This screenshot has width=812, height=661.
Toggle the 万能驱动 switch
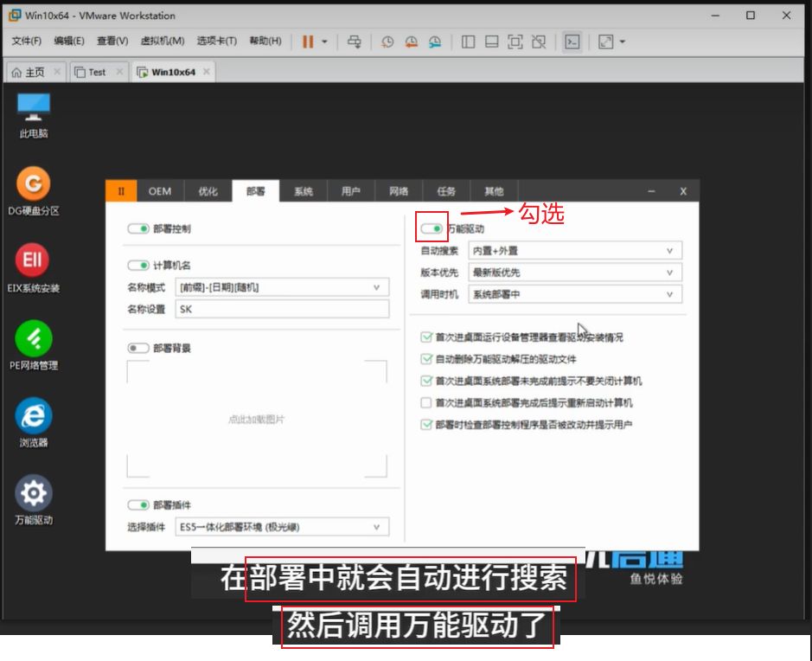[432, 228]
